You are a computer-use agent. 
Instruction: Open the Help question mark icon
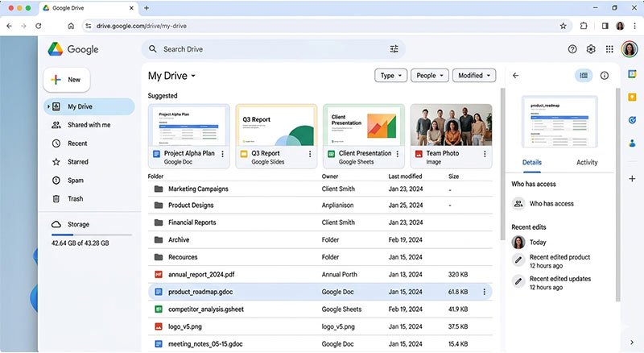[572, 49]
